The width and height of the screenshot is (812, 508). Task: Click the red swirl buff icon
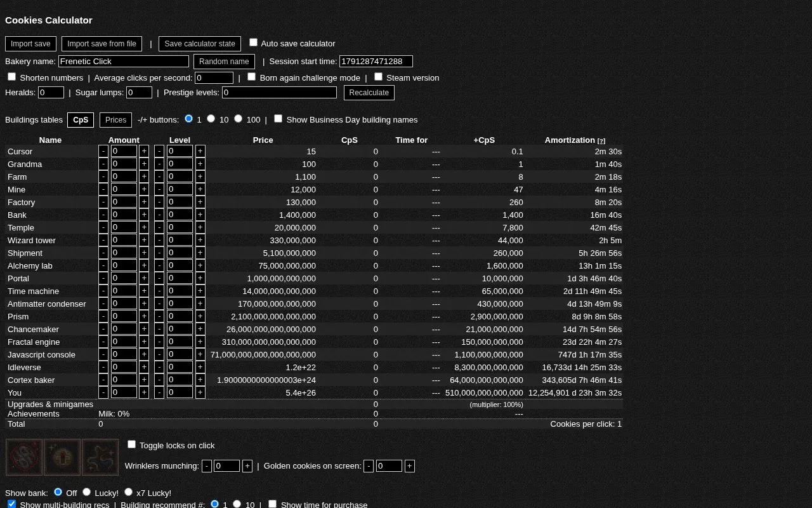click(x=24, y=457)
